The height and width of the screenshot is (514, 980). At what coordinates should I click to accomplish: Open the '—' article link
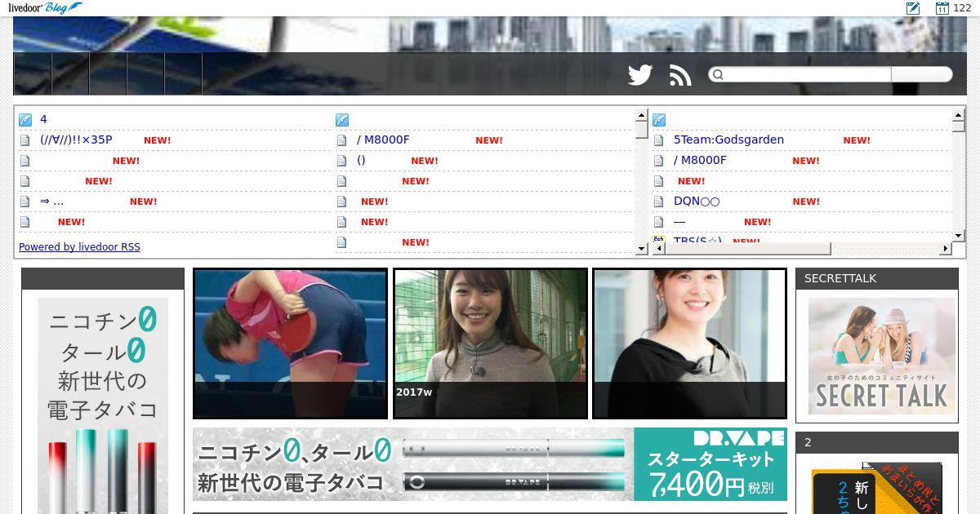coord(679,221)
